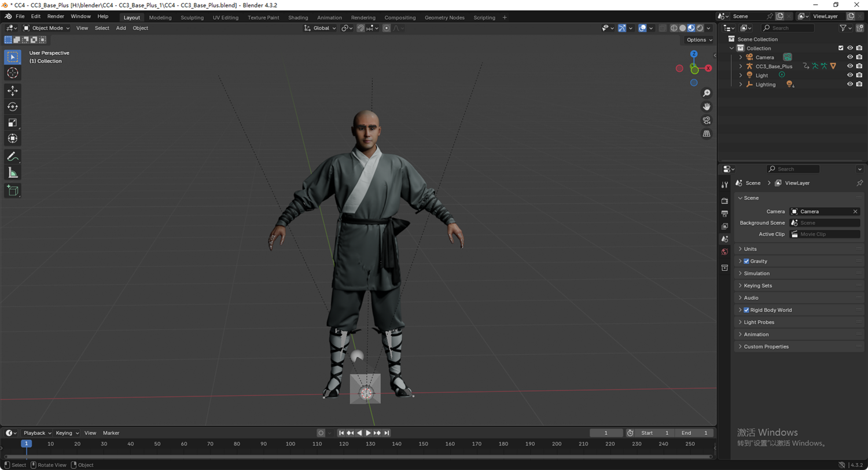Click the new collection icon in Outliner
The height and width of the screenshot is (470, 868).
tap(860, 28)
